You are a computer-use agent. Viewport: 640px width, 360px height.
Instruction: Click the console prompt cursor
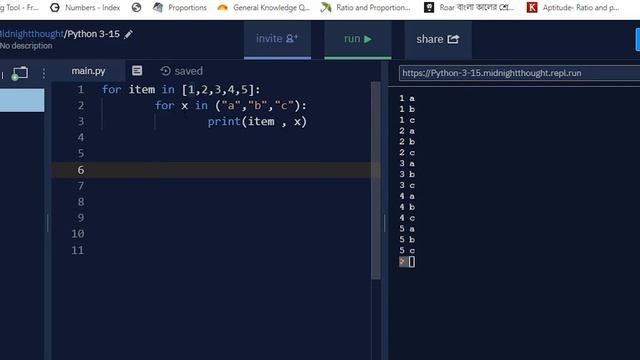(412, 262)
